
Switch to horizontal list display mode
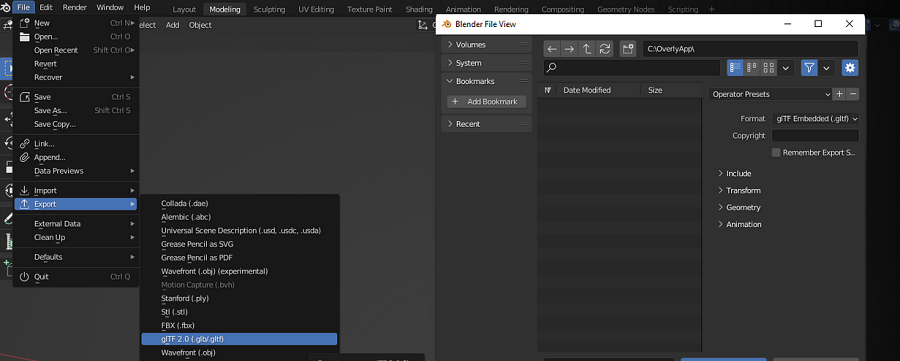coord(752,68)
